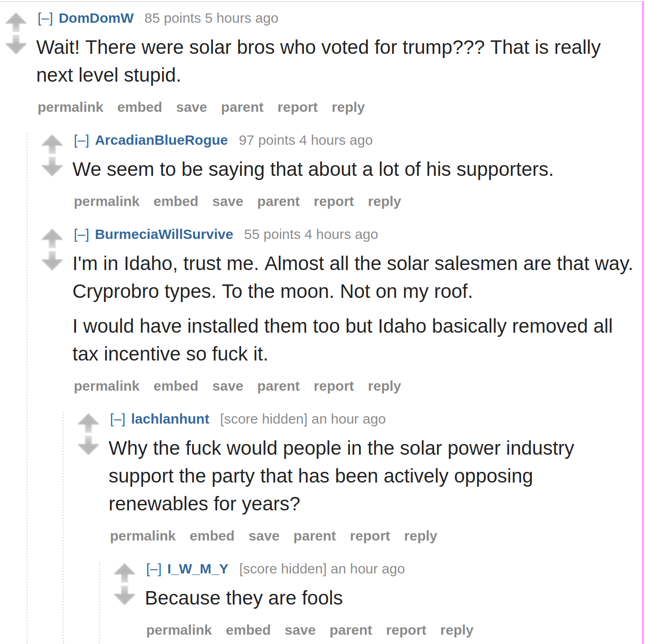The image size is (645, 644).
Task: Collapse ArcadianBlueRogue's comment with [–]
Action: click(81, 141)
